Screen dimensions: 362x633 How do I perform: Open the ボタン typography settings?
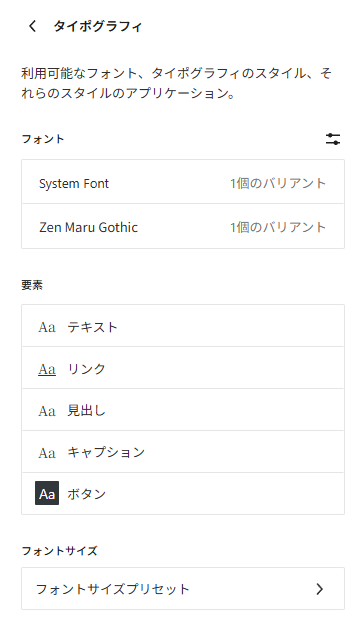click(x=183, y=493)
